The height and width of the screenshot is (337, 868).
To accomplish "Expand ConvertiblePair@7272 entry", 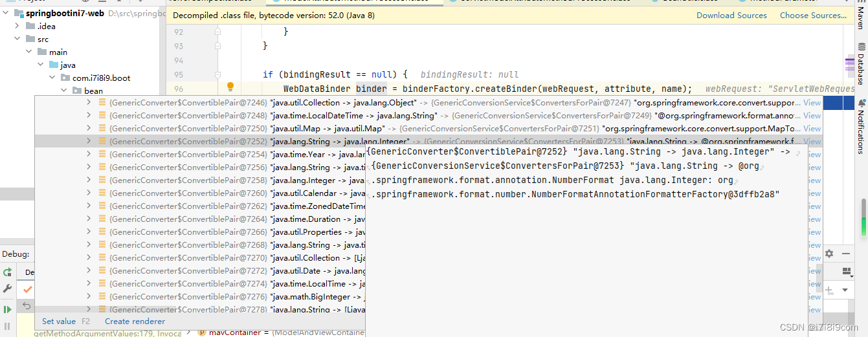I will [x=89, y=271].
